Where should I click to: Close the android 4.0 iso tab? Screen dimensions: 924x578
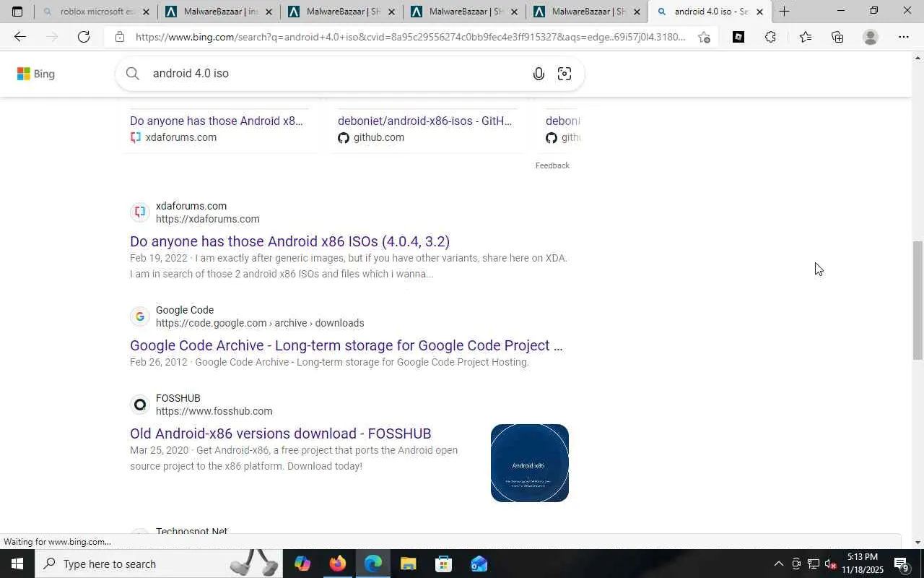[x=759, y=12]
